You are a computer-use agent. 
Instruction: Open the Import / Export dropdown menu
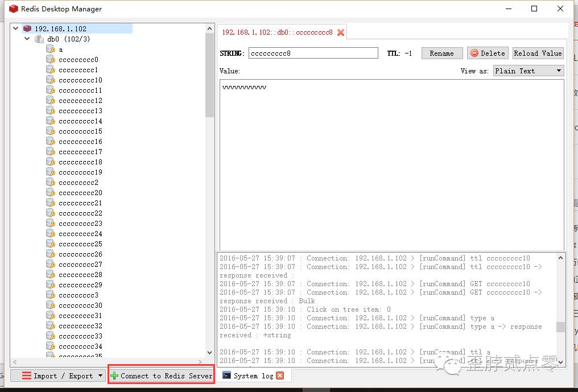coord(58,376)
